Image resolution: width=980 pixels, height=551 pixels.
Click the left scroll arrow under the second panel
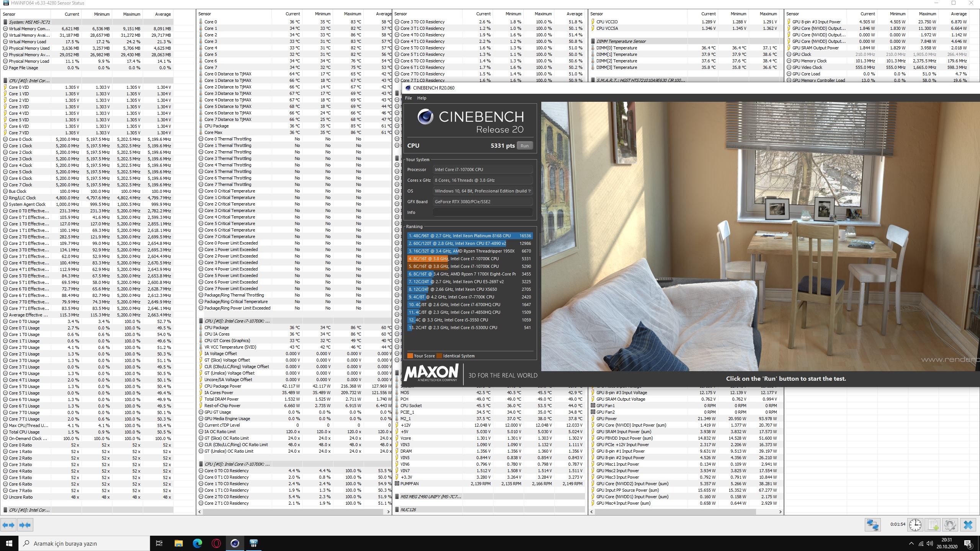(x=199, y=512)
